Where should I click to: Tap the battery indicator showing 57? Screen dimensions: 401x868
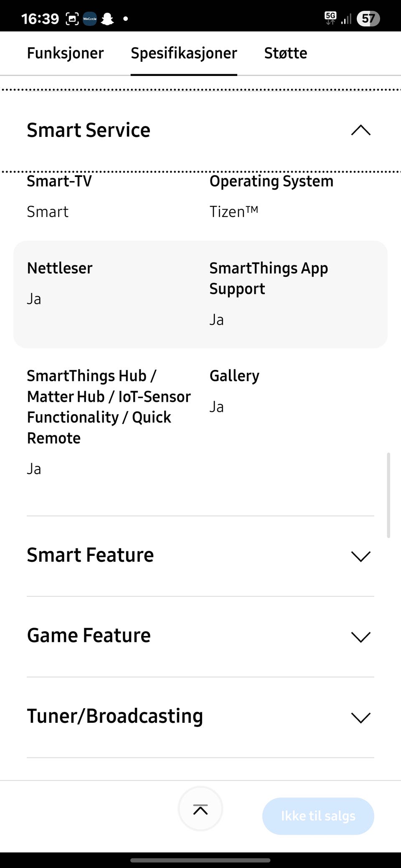point(368,19)
